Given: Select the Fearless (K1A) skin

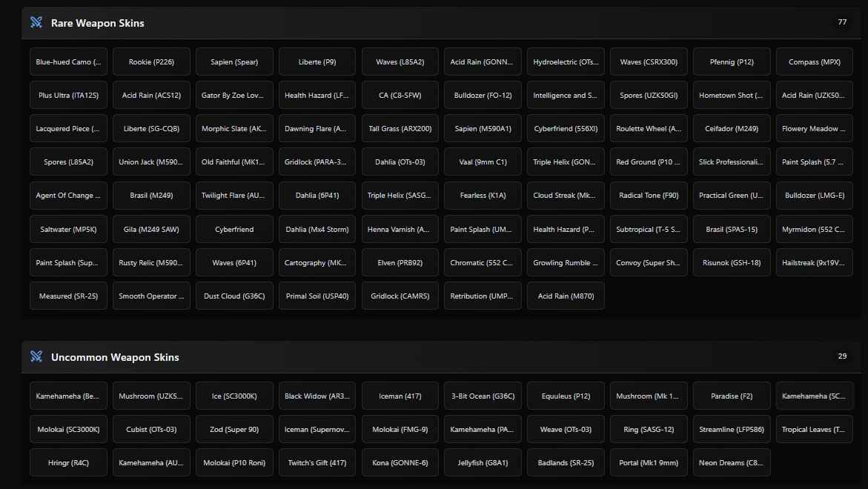Looking at the screenshot, I should coord(483,196).
